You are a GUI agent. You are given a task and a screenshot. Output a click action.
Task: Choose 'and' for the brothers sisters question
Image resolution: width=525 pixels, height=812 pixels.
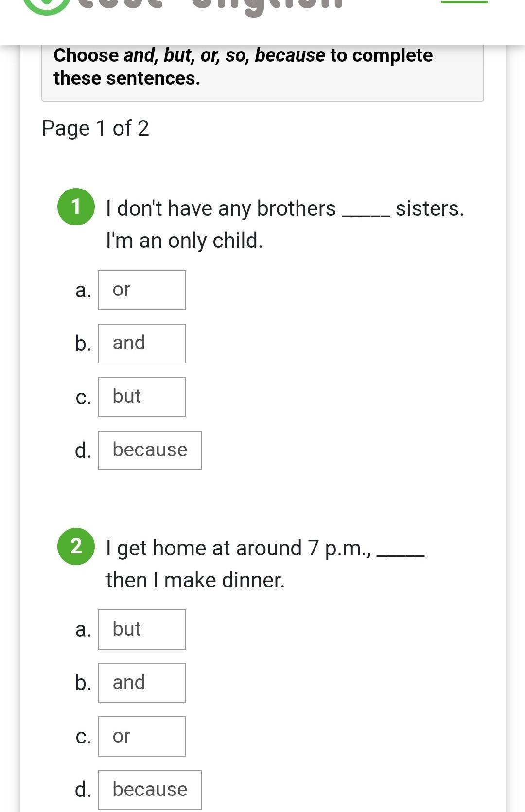point(141,344)
